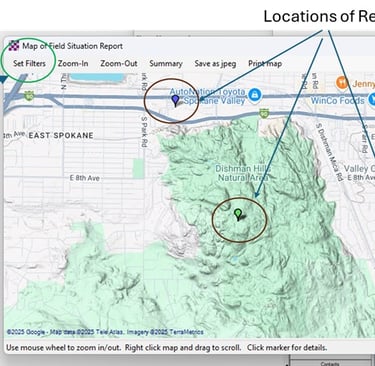Click the E 8th Ave street label
Screen dimensions: 375x366
point(85,178)
